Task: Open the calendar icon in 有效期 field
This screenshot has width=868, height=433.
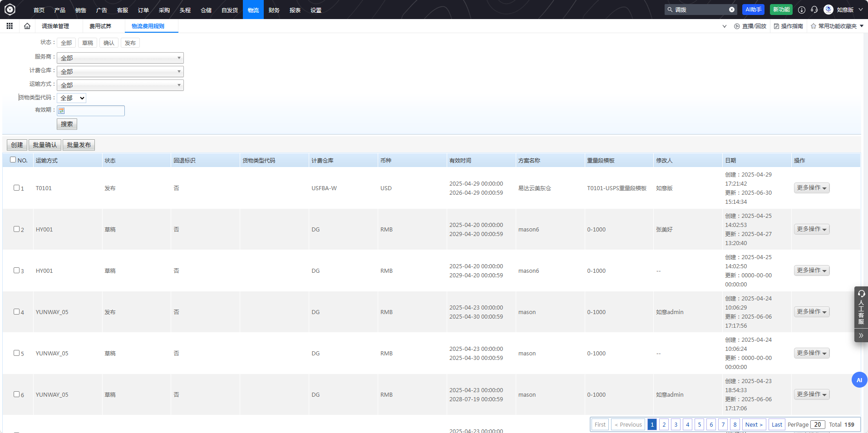Action: (x=62, y=111)
